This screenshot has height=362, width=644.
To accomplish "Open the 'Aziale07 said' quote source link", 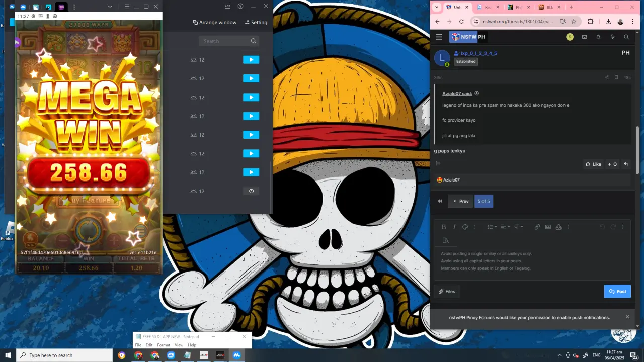I will point(457,93).
